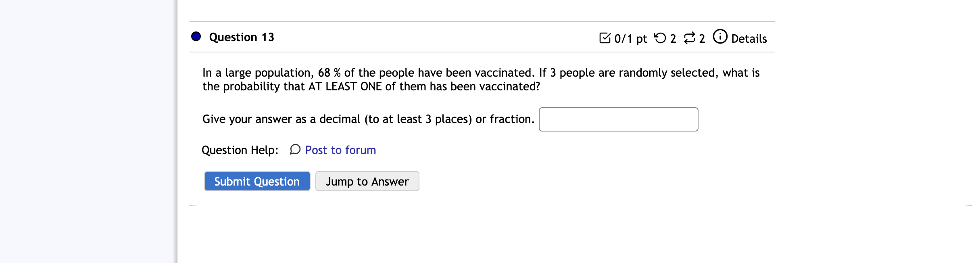Viewport: 980px width, 263px height.
Task: Click the 0/1 pt score text
Action: 631,39
